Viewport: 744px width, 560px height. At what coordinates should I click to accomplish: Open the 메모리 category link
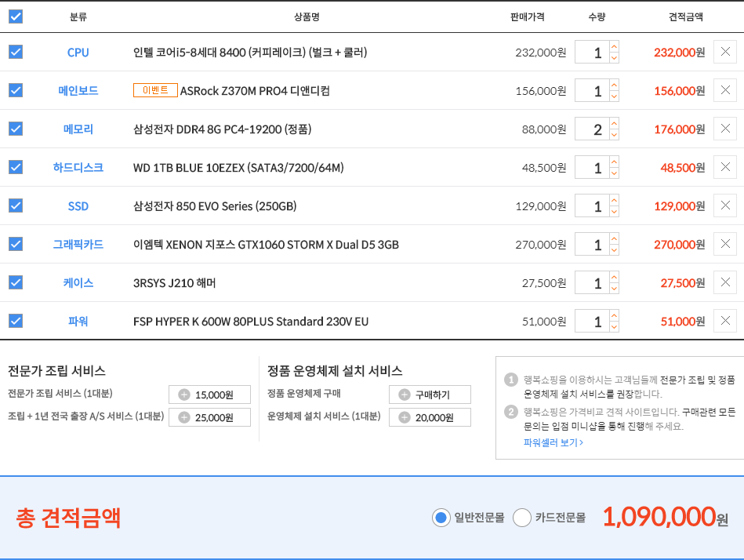(x=78, y=129)
